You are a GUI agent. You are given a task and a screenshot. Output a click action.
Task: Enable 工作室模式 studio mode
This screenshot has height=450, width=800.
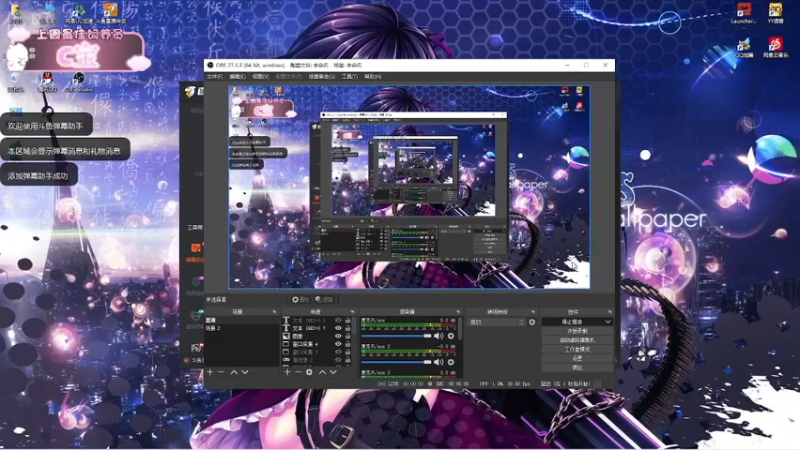coord(577,349)
